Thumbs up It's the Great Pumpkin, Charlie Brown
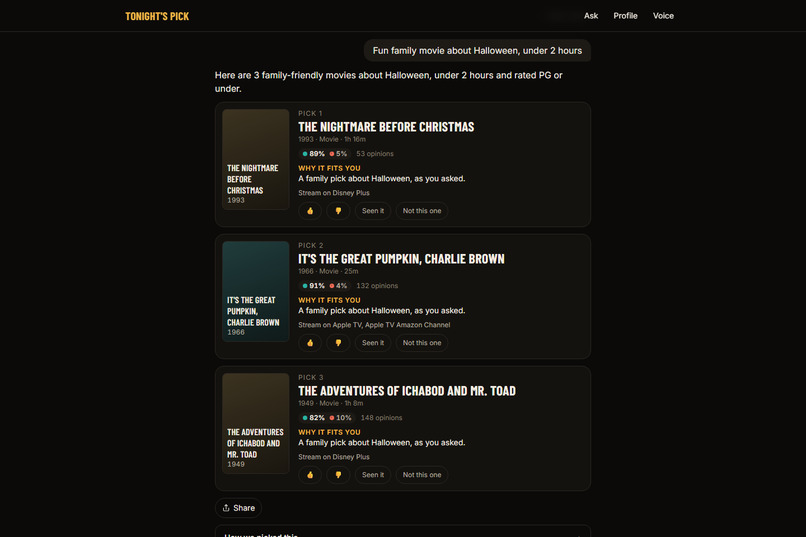 click(310, 343)
